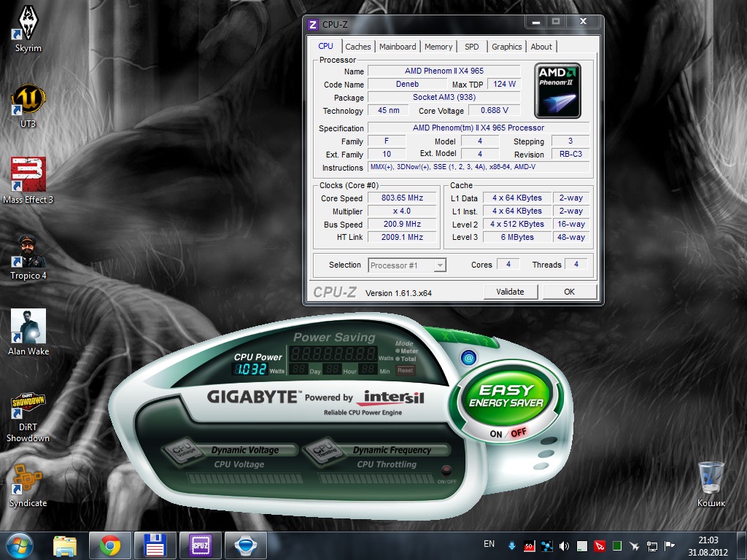747x560 pixels.
Task: Click the AMD Phenom II logo image
Action: coord(557,90)
